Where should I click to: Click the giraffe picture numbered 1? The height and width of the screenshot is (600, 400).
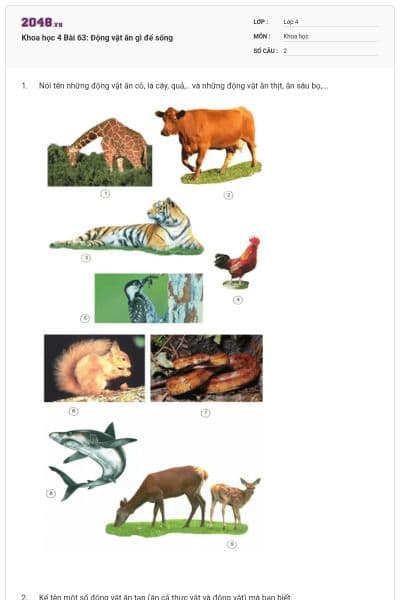click(x=100, y=152)
